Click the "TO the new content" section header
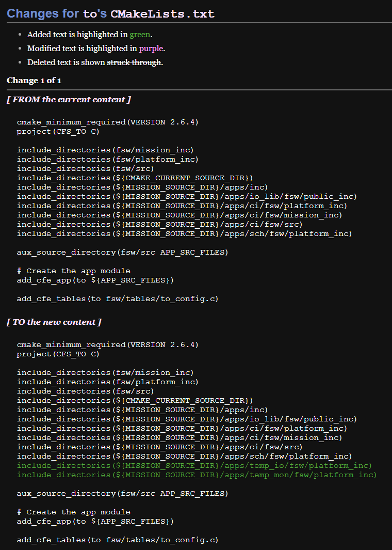This screenshot has width=392, height=550. pos(54,322)
